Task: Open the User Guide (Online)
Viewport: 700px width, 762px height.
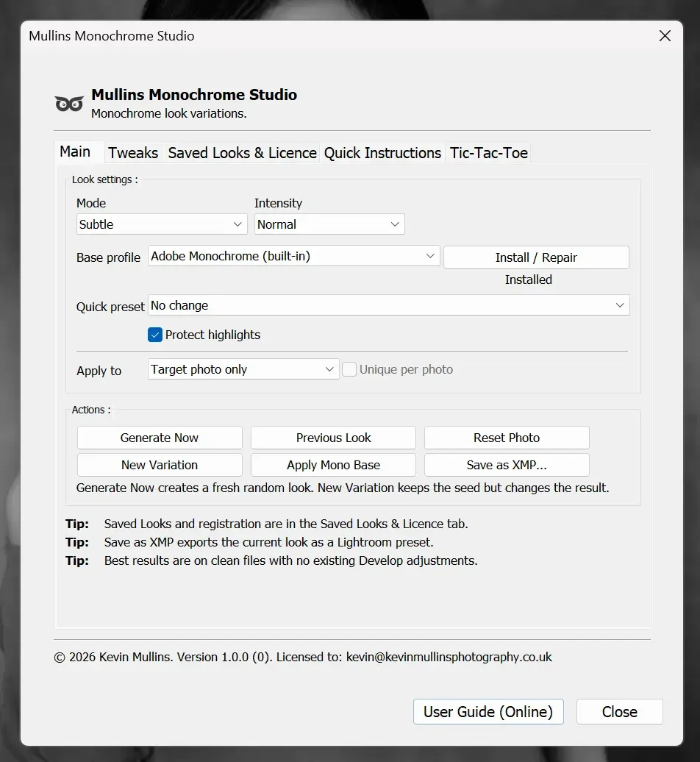Action: click(488, 711)
